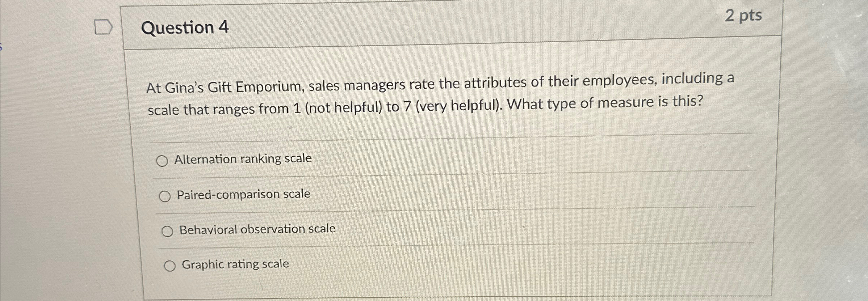Screen dimensions: 868x301
Task: Click the empty radio circle next to Graphic rating scale
Action: click(171, 265)
